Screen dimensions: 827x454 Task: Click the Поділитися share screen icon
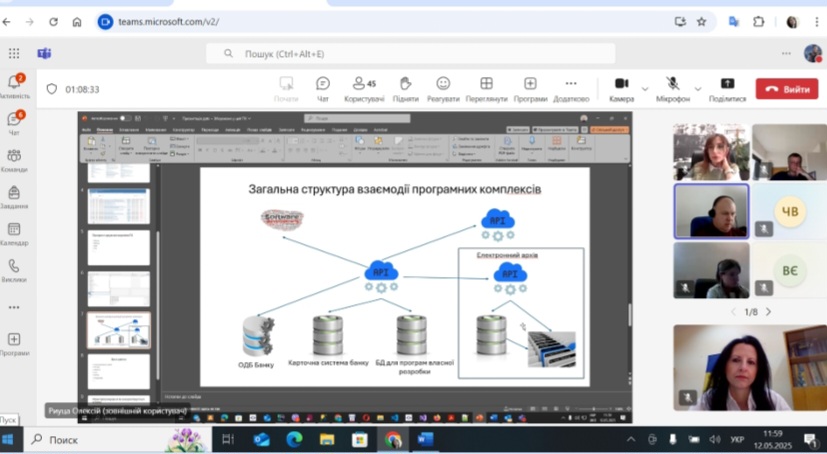click(x=727, y=88)
